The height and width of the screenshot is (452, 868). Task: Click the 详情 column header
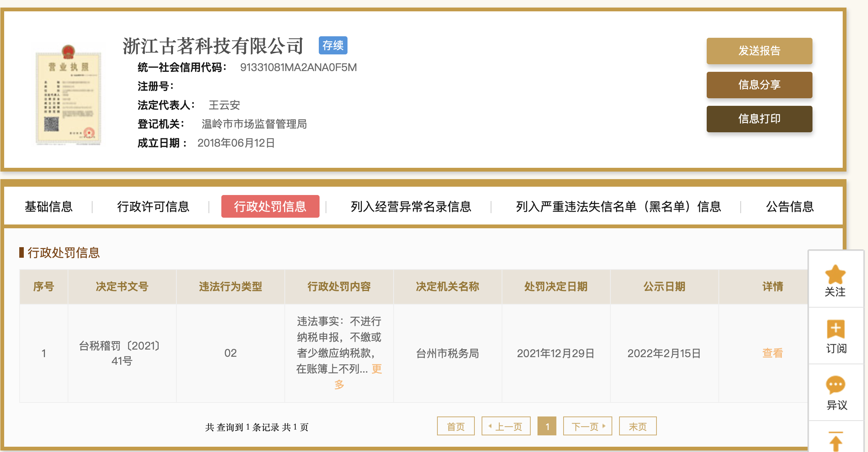click(772, 286)
